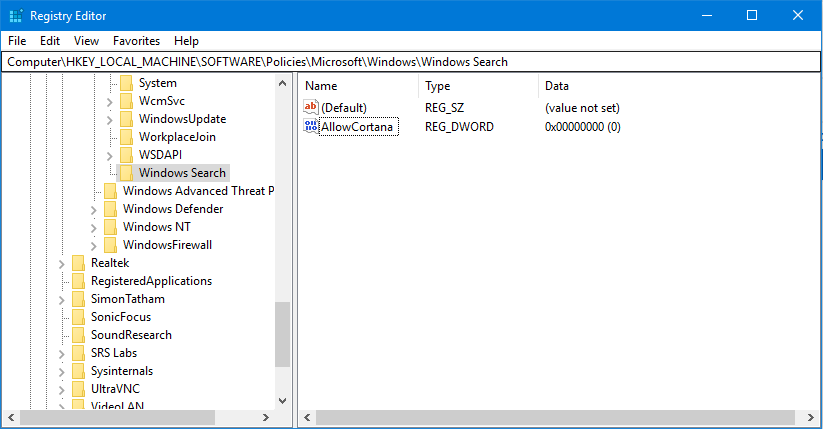Expand the WcmSvc key
This screenshot has width=823, height=429.
pos(109,102)
